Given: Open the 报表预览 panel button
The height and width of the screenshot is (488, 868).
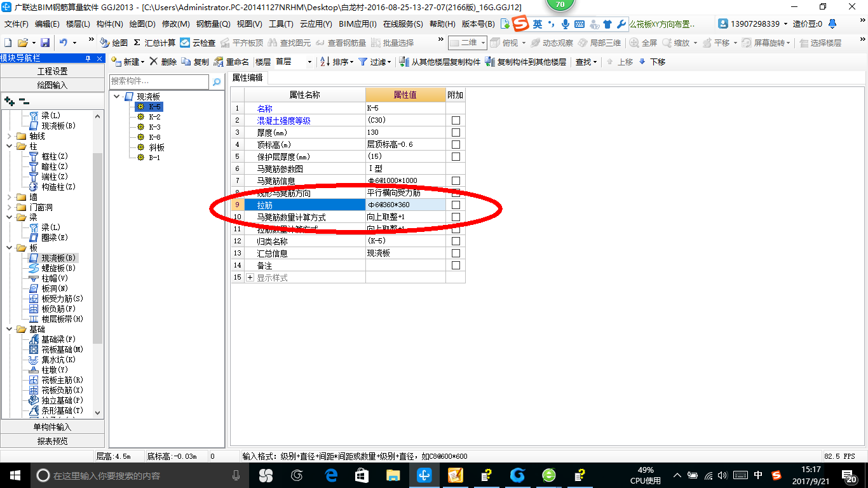Looking at the screenshot, I should click(x=52, y=440).
